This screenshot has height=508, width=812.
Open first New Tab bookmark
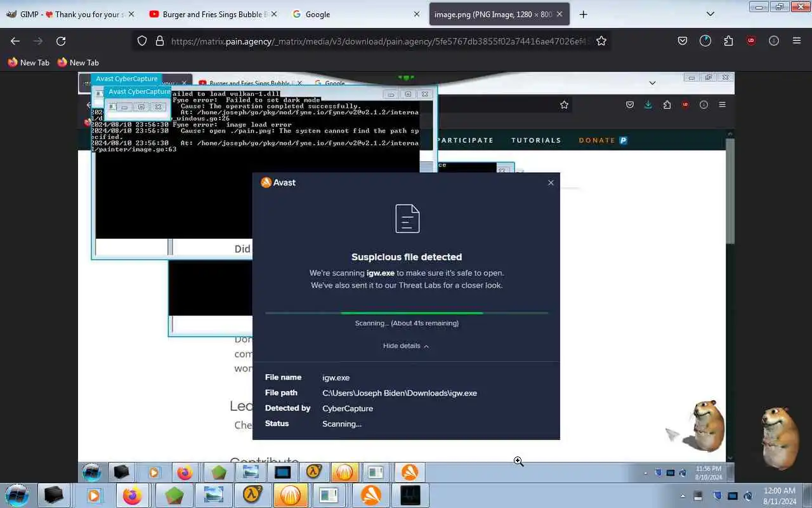coord(29,62)
